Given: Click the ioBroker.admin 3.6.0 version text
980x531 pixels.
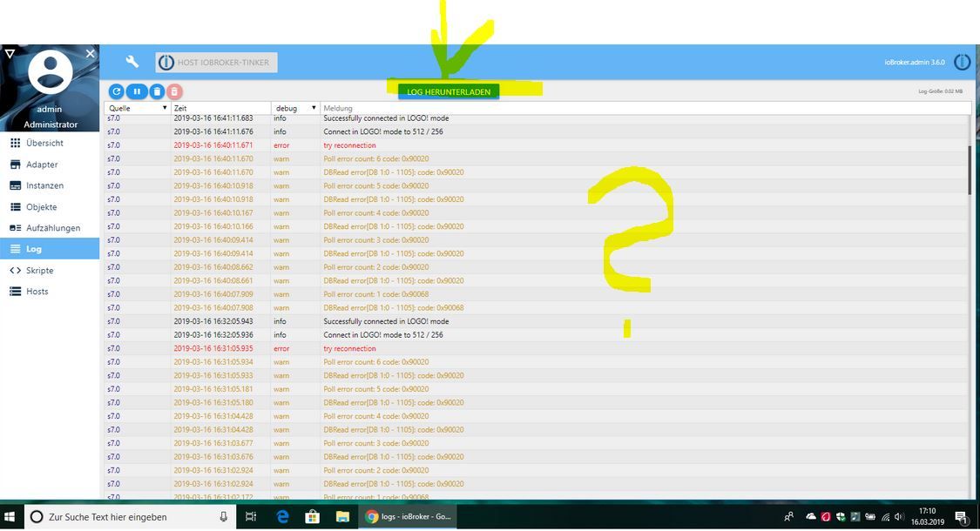Looking at the screenshot, I should 915,63.
